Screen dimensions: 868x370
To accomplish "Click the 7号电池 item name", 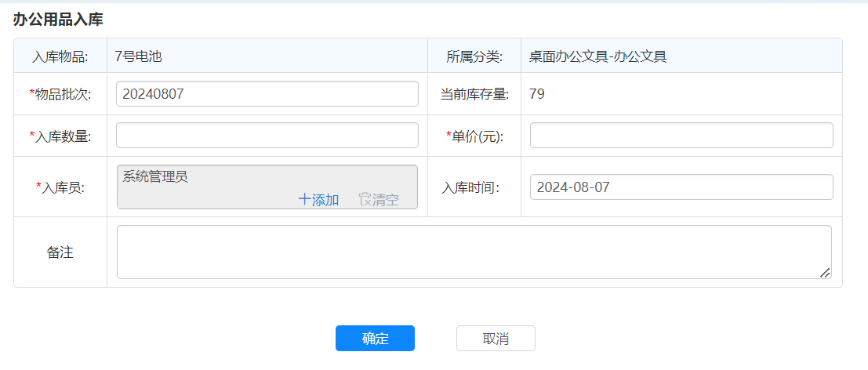I will pyautogui.click(x=138, y=56).
